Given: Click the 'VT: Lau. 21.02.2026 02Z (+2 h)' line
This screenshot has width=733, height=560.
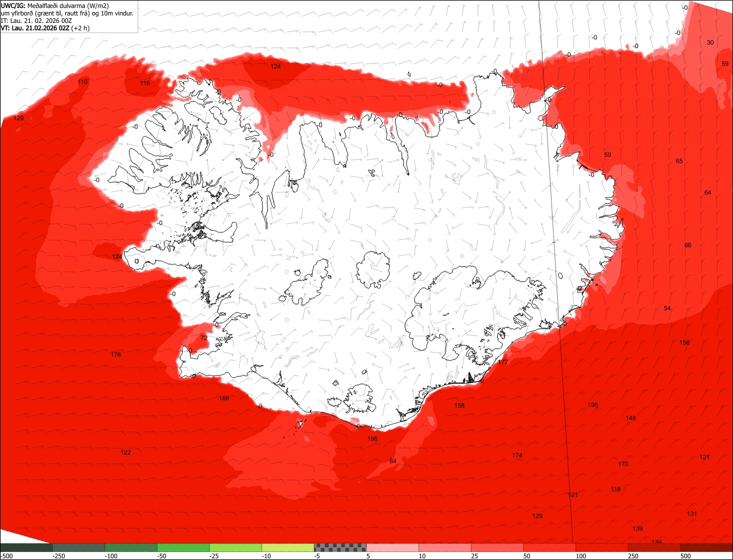Looking at the screenshot, I should click(x=45, y=27).
